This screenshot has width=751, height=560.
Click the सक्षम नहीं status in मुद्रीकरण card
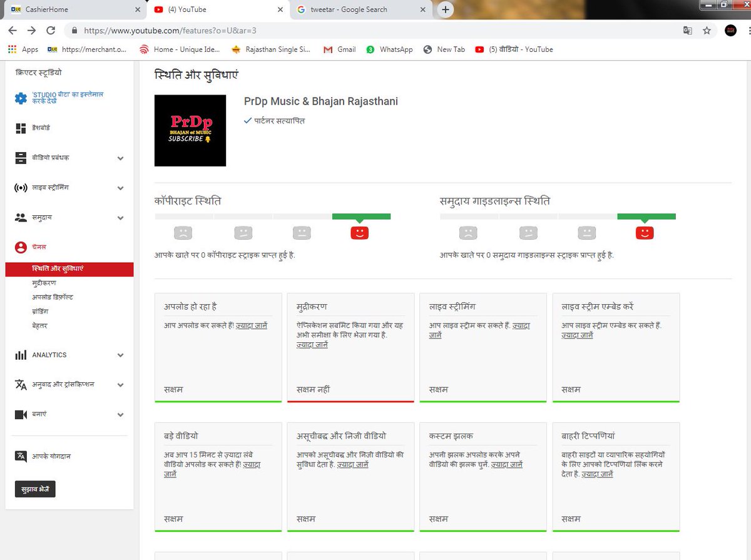point(313,389)
